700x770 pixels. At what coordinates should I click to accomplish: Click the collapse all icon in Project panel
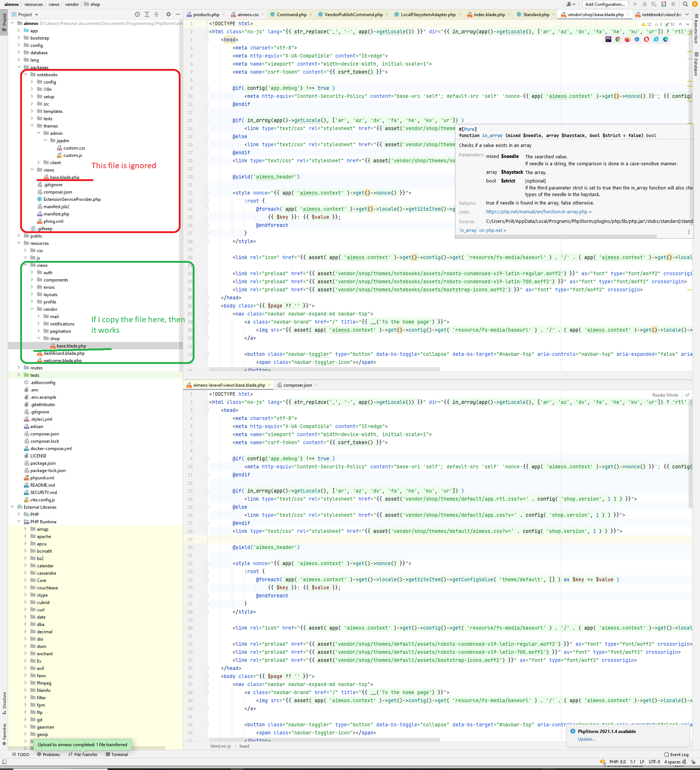(x=156, y=15)
